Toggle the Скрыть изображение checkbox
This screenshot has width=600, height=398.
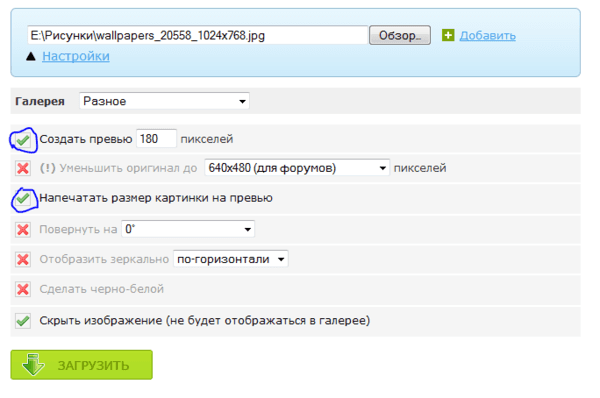[23, 321]
